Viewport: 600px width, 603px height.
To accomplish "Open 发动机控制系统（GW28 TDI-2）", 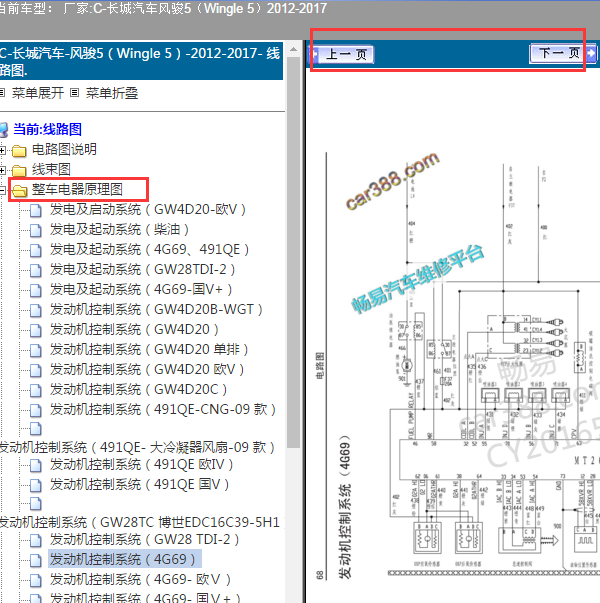I will pos(145,540).
